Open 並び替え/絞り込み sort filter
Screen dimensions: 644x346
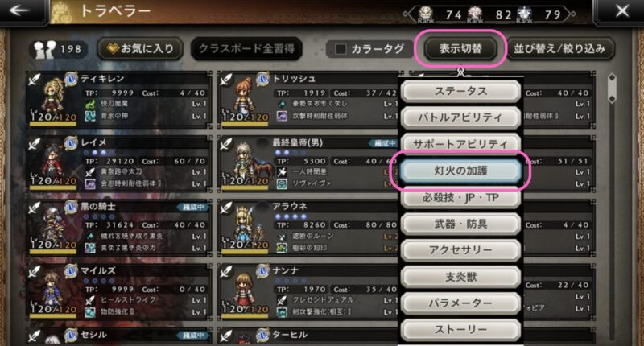click(559, 49)
